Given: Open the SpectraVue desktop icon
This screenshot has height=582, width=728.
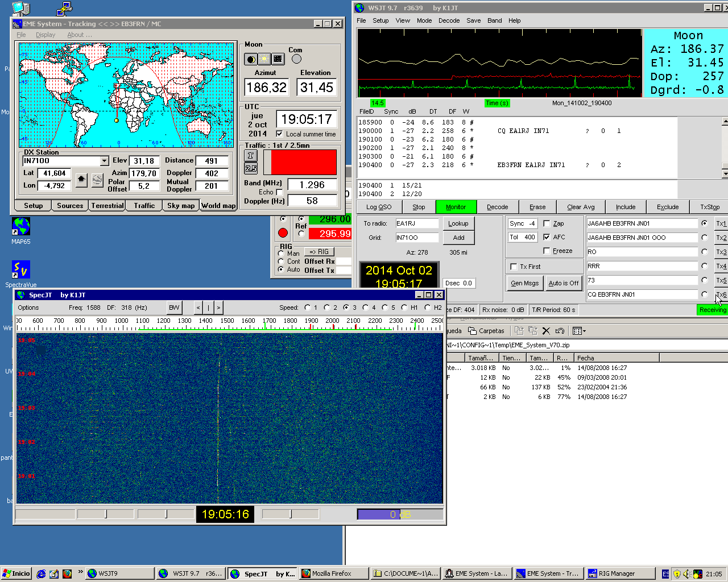Looking at the screenshot, I should click(21, 270).
